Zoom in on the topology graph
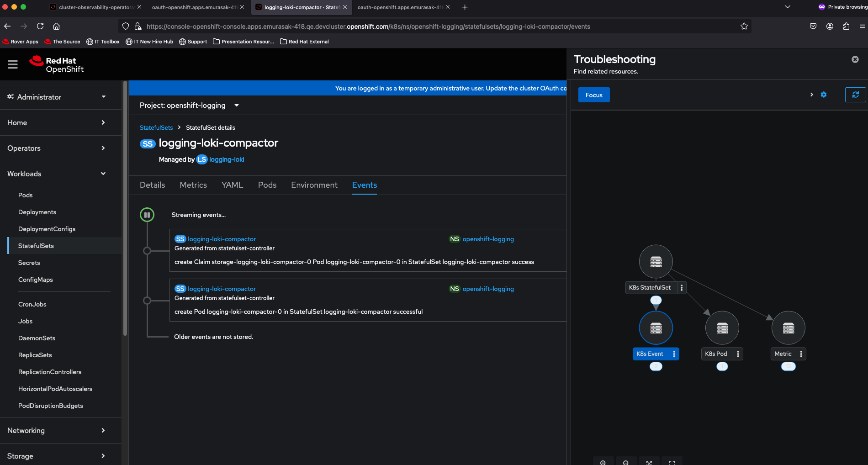Viewport: 868px width, 465px height. (603, 462)
